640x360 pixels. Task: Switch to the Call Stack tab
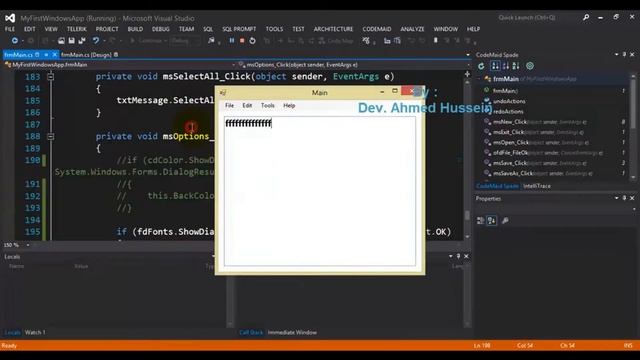pos(251,332)
